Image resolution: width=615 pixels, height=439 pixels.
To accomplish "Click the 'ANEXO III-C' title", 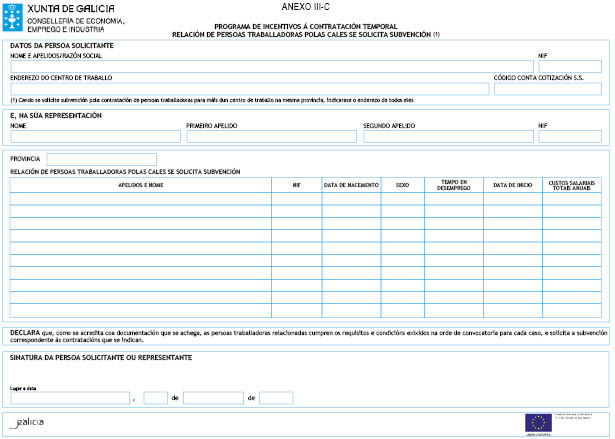I will (306, 7).
